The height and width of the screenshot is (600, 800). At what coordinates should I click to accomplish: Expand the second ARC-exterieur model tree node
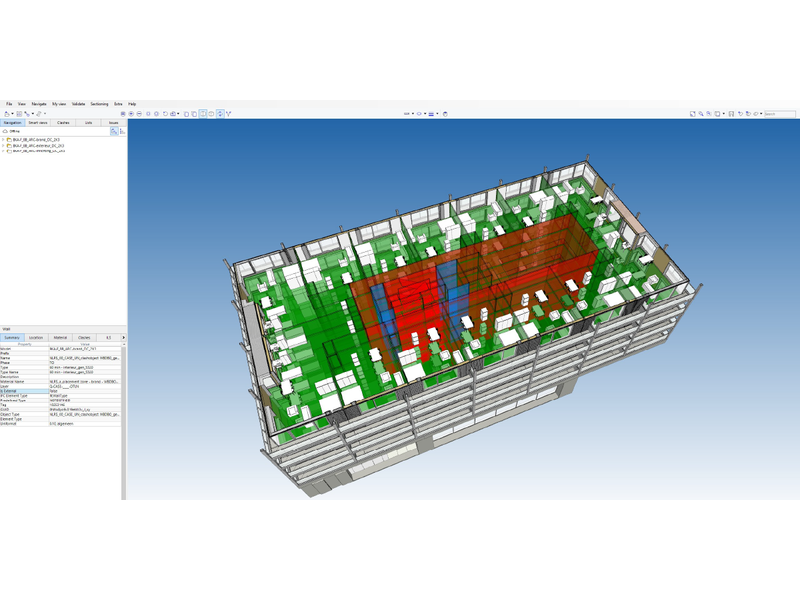3,146
